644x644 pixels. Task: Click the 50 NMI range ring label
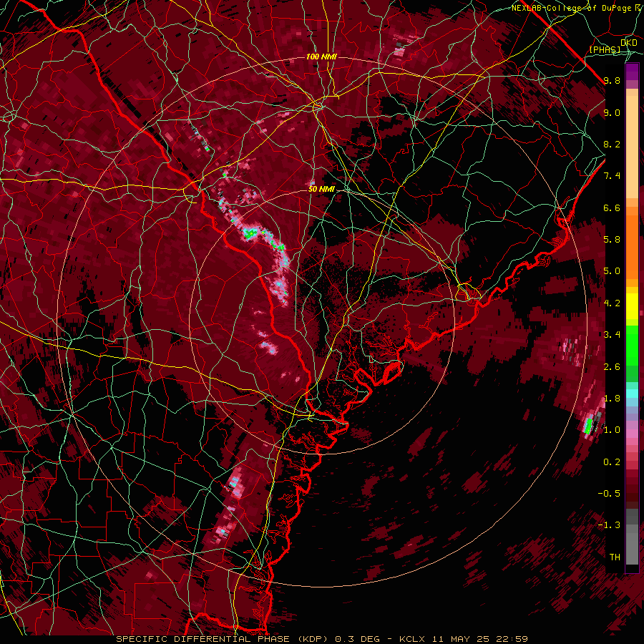tap(321, 190)
